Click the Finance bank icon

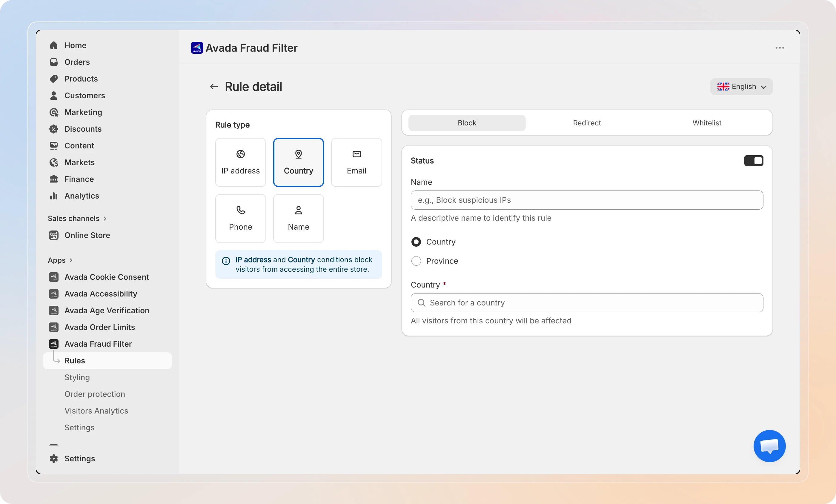coord(54,179)
